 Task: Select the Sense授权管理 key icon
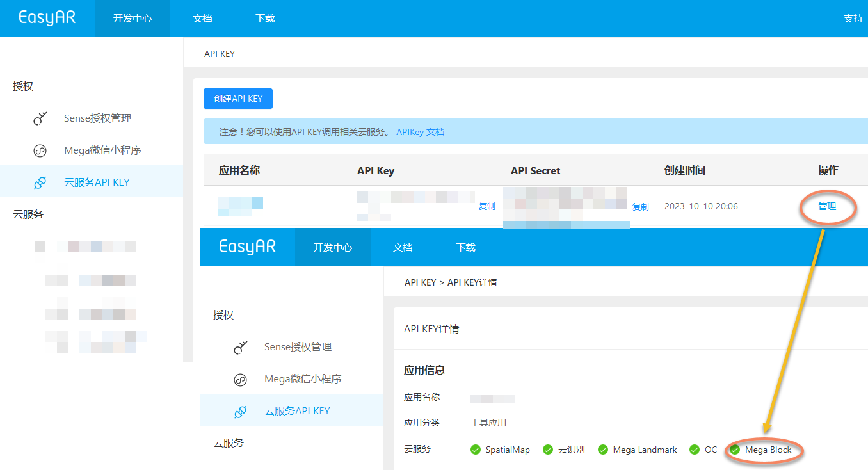pyautogui.click(x=40, y=118)
